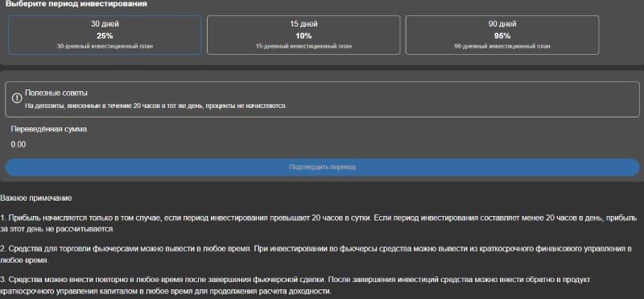Choose the 15 дней 10% investment plan
The height and width of the screenshot is (299, 644).
pos(303,35)
